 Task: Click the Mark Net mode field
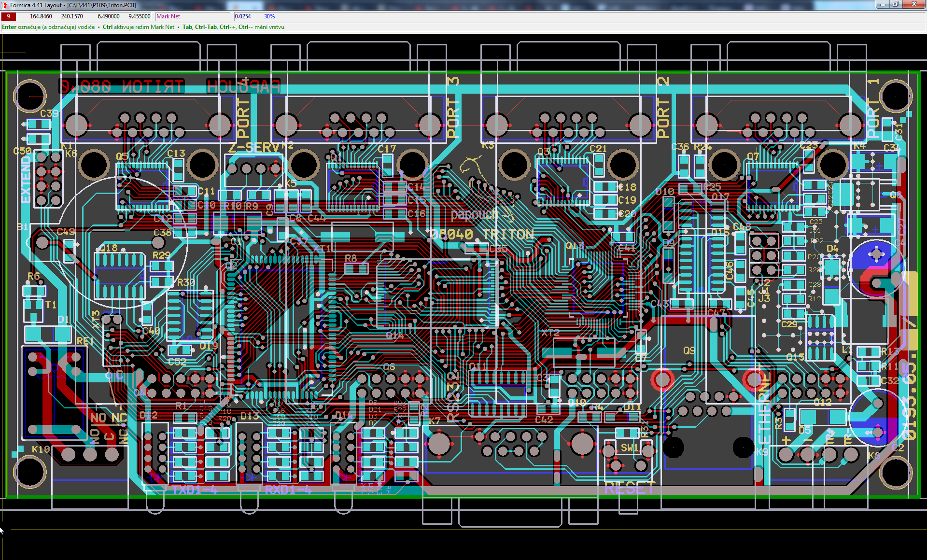click(194, 16)
